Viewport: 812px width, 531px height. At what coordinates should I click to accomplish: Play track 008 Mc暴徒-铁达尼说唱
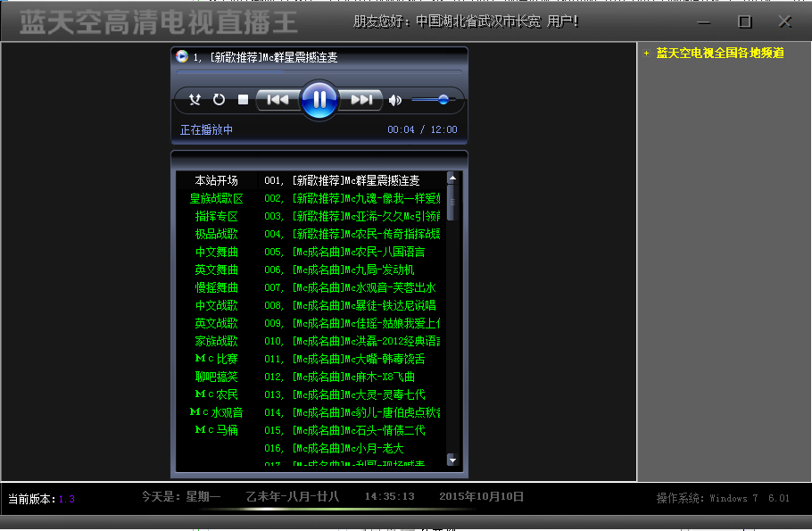(350, 305)
